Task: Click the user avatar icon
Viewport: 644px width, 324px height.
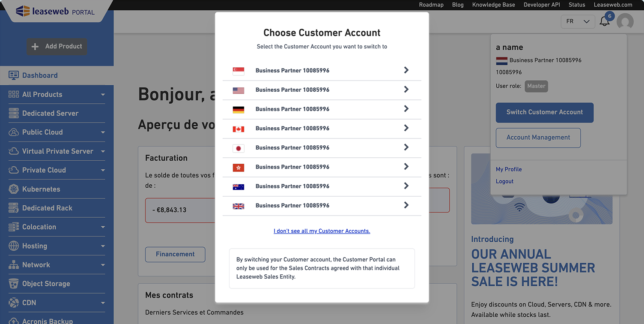Action: point(625,21)
